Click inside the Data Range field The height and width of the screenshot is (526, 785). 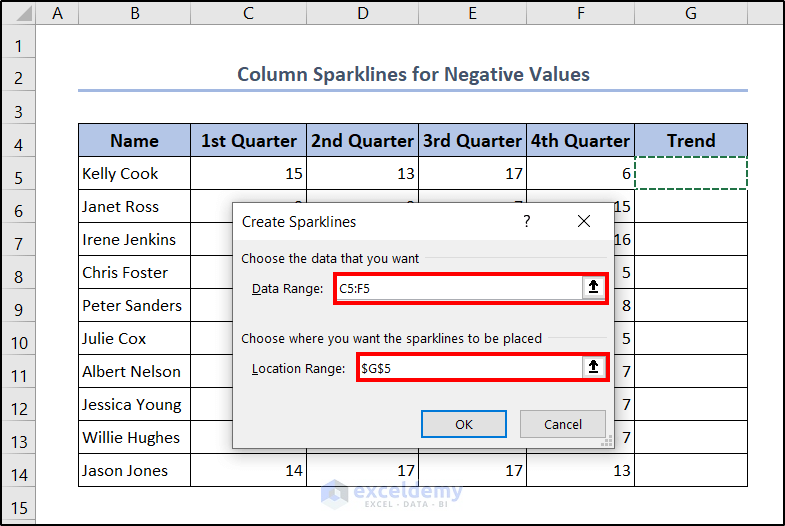(458, 288)
